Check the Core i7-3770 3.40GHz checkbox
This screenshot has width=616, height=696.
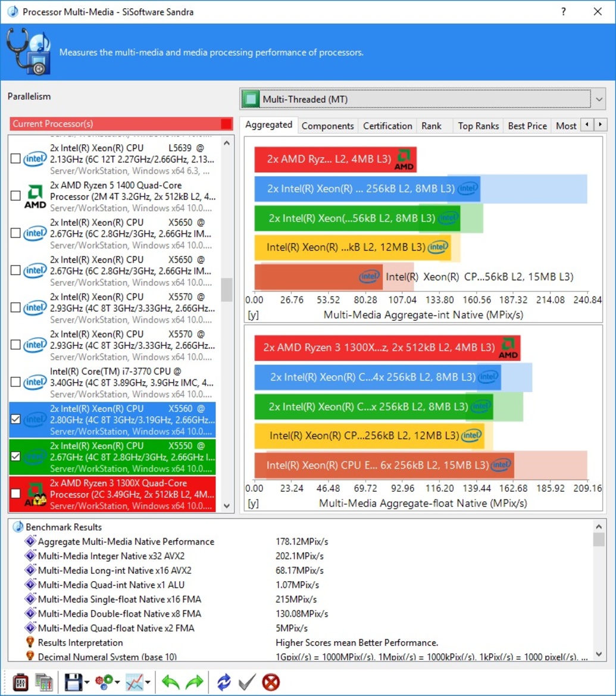(15, 382)
